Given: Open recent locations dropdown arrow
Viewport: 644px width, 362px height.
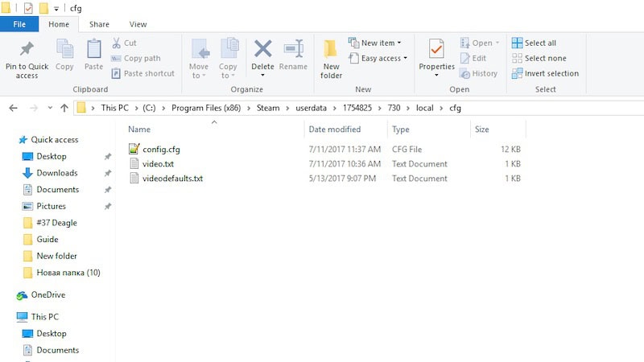Looking at the screenshot, I should tap(50, 108).
